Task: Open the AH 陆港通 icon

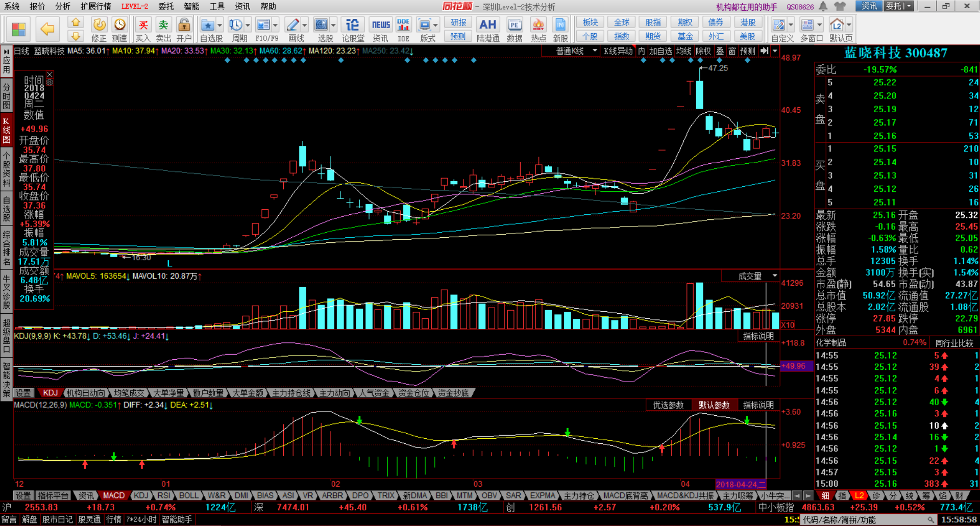Action: click(487, 30)
